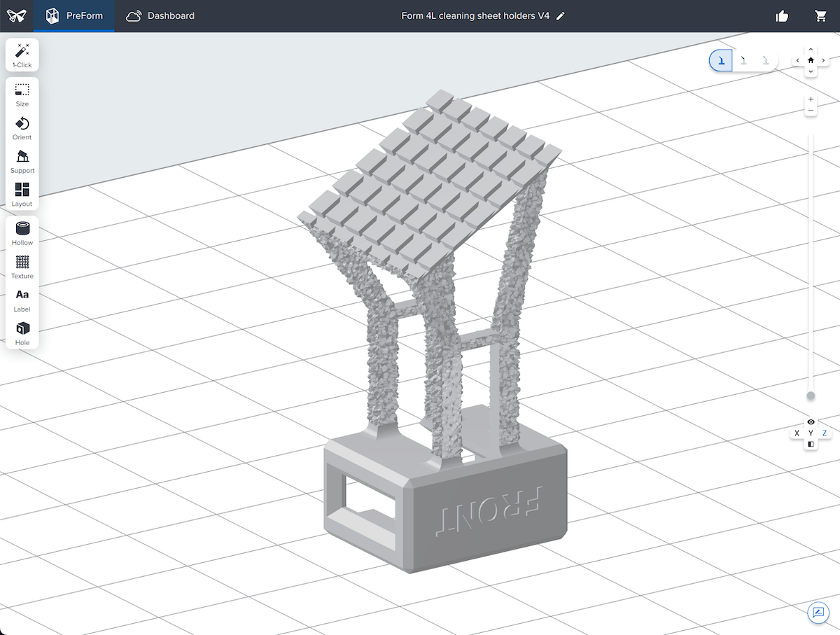Open the Dashboard tab

[160, 16]
